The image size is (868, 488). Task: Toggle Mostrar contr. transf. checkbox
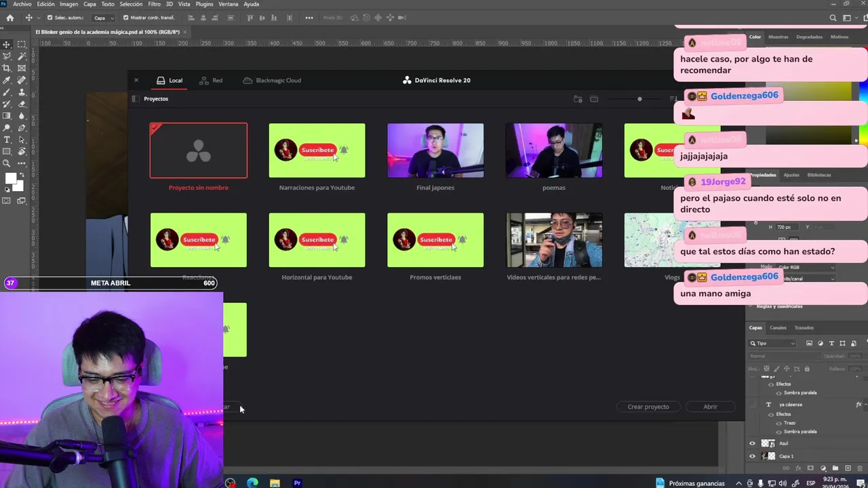[x=125, y=18]
